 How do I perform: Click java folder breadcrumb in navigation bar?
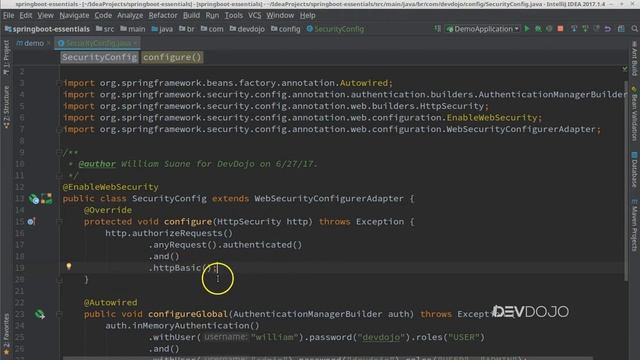click(162, 29)
